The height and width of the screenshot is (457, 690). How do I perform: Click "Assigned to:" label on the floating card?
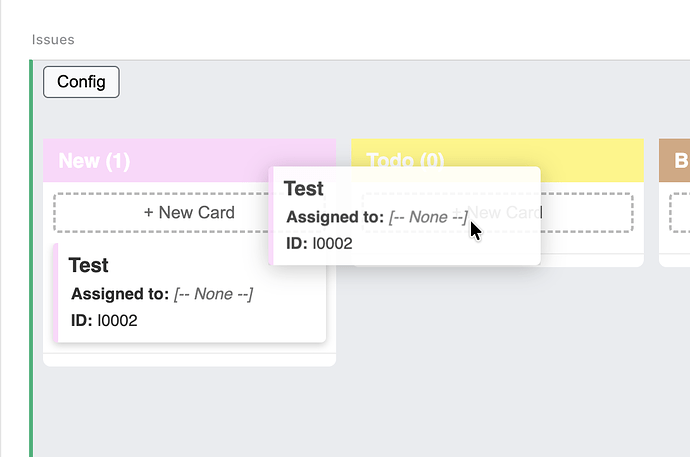pos(334,217)
